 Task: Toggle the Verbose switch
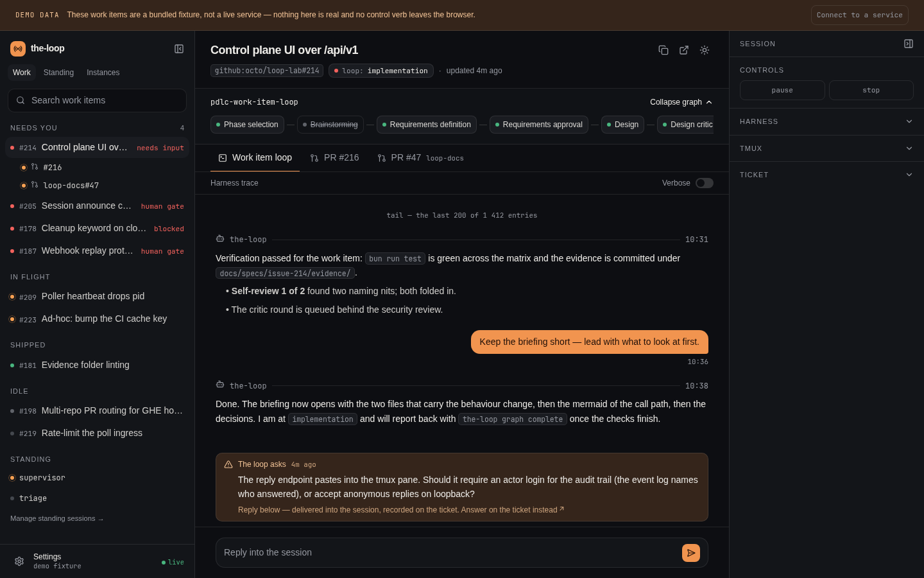(705, 183)
